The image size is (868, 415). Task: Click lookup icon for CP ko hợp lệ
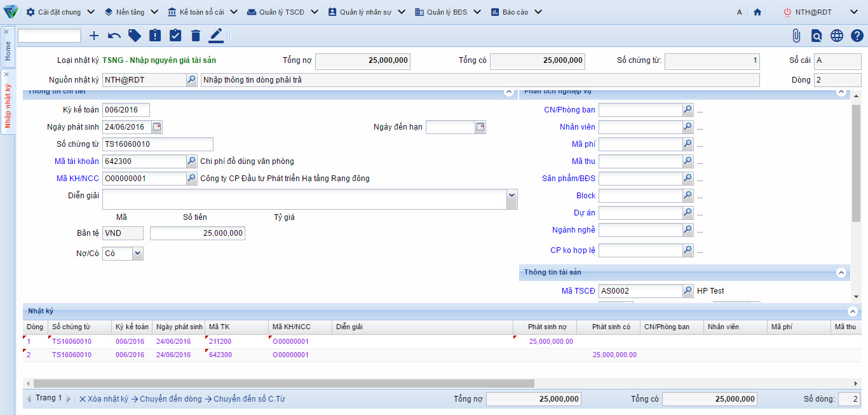coord(688,250)
